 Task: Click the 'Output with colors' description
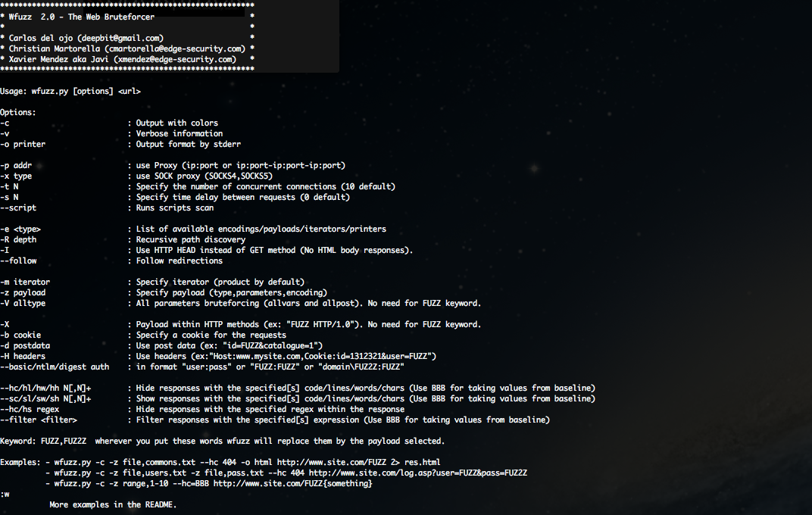(x=176, y=123)
